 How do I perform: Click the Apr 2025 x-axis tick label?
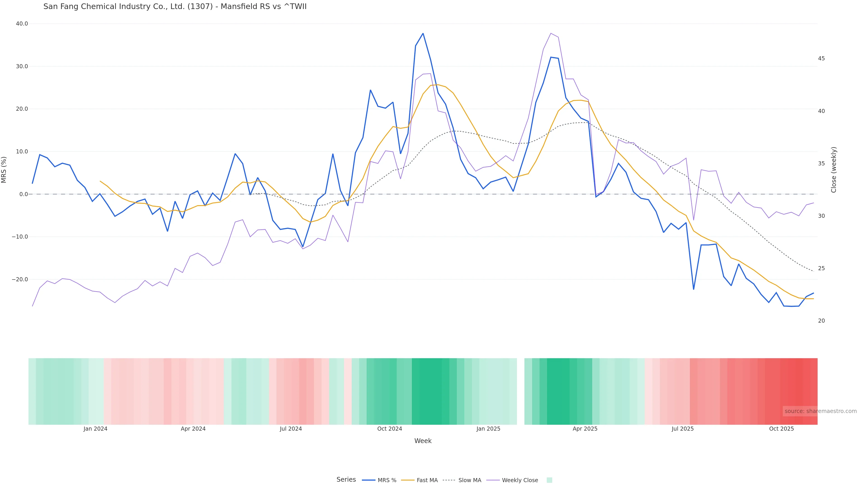pos(585,429)
